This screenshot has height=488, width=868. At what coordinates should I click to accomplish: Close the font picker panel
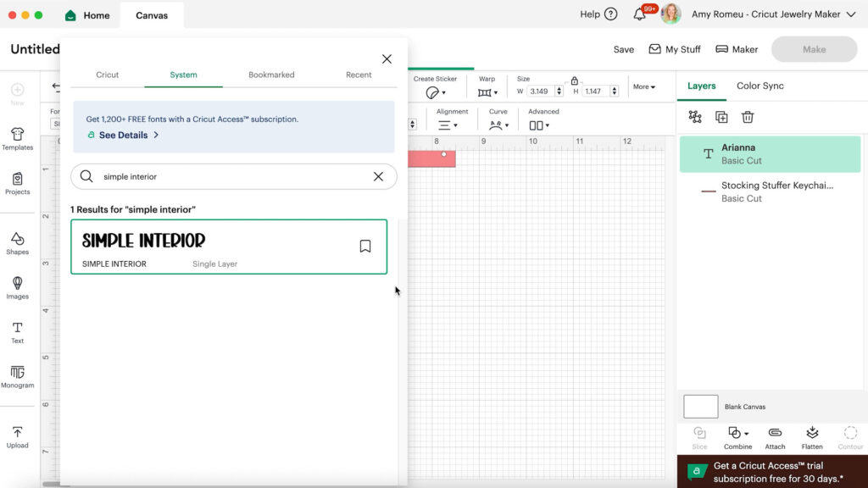click(387, 59)
